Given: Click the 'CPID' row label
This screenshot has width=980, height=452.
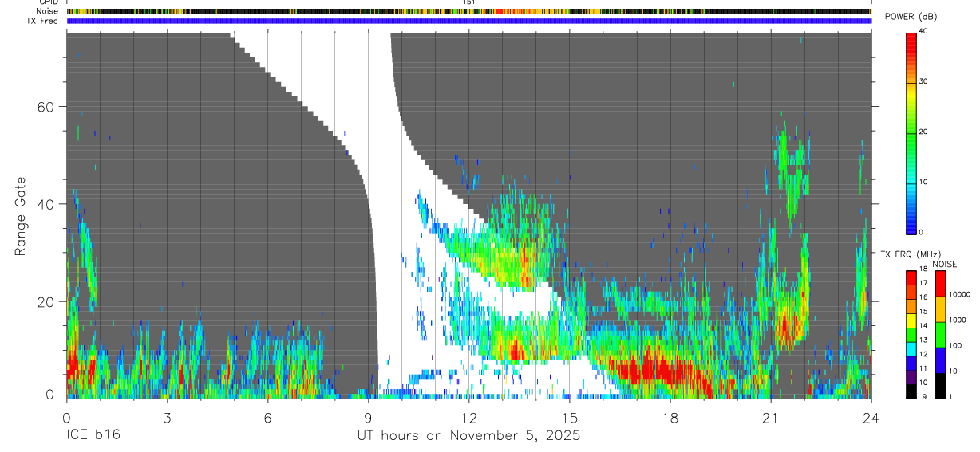Looking at the screenshot, I should 48,2.
